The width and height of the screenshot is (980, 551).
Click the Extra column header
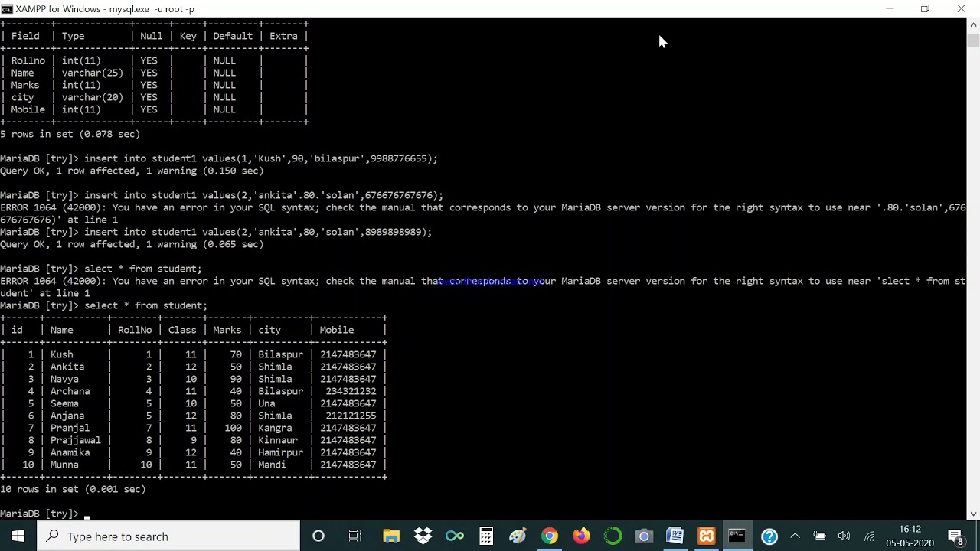tap(283, 36)
